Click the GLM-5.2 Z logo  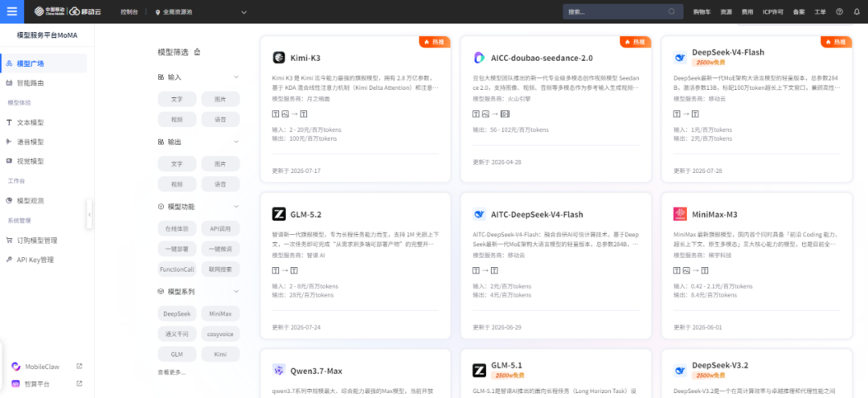(278, 214)
